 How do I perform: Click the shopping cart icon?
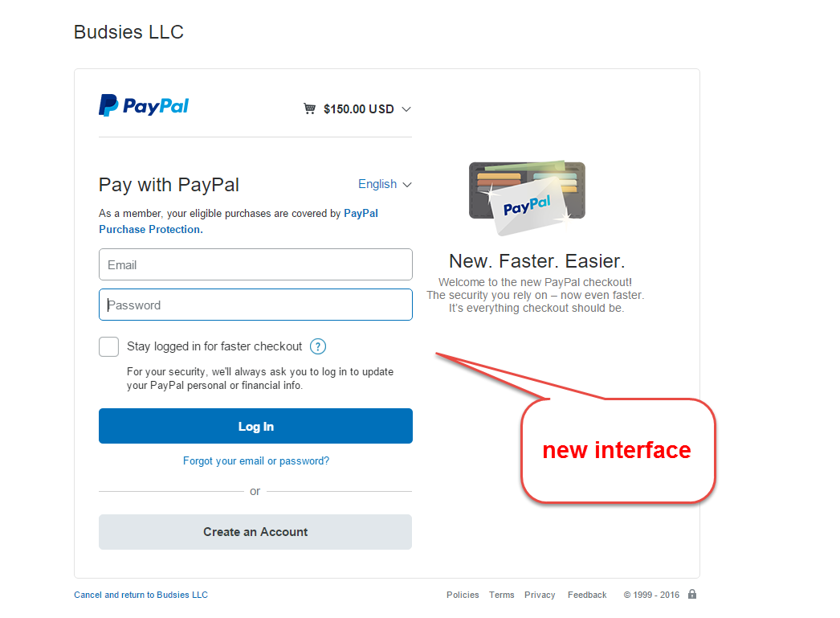pyautogui.click(x=309, y=108)
